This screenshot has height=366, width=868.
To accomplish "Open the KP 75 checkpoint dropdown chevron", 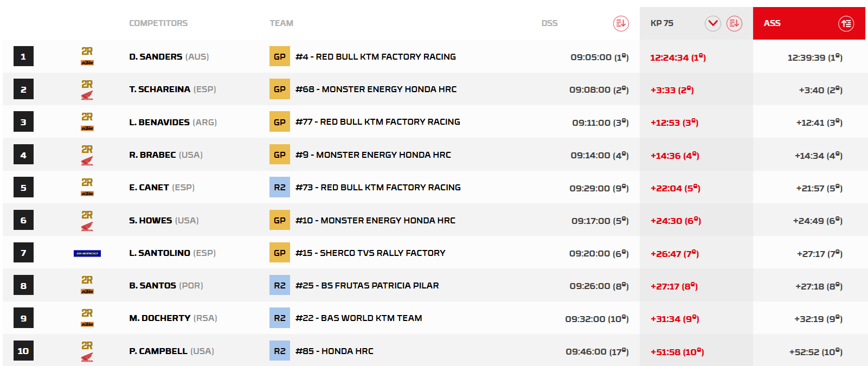I will (x=713, y=23).
